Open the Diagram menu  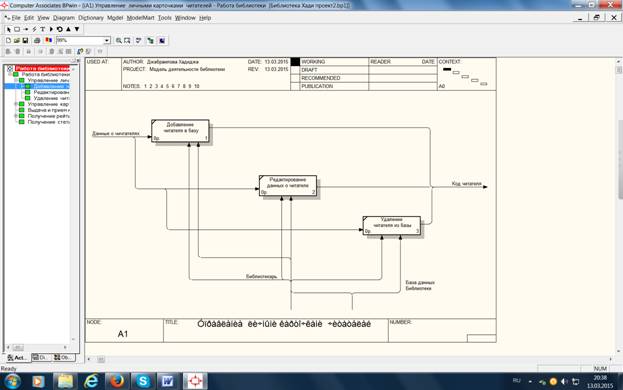coord(64,18)
